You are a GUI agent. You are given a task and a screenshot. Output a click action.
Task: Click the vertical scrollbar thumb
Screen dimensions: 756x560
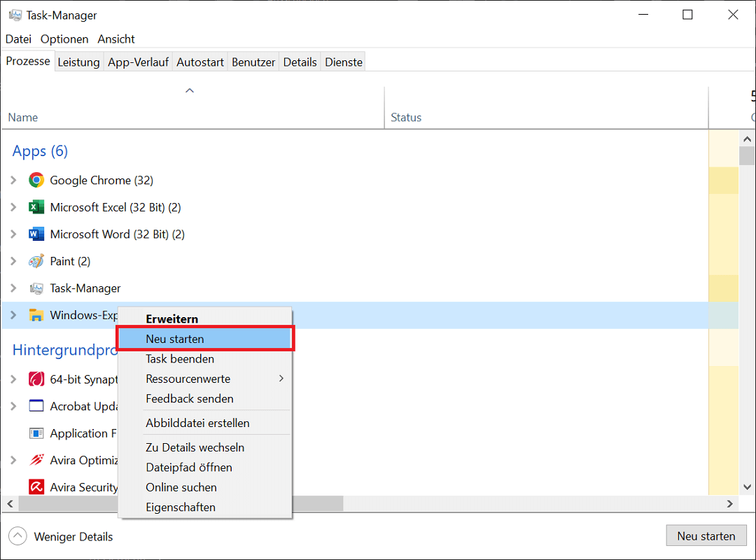pyautogui.click(x=748, y=156)
